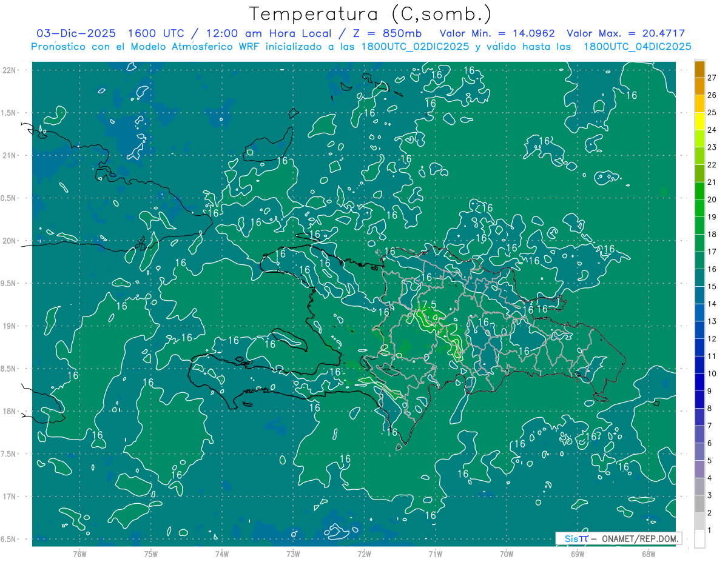Click the 'Valor Max. = 20.4717' readout

point(626,33)
